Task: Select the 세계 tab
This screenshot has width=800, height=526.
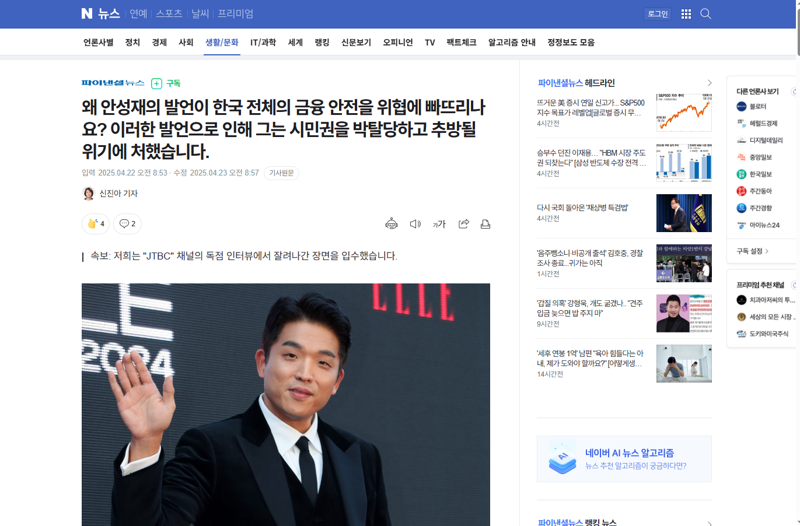Action: [295, 42]
